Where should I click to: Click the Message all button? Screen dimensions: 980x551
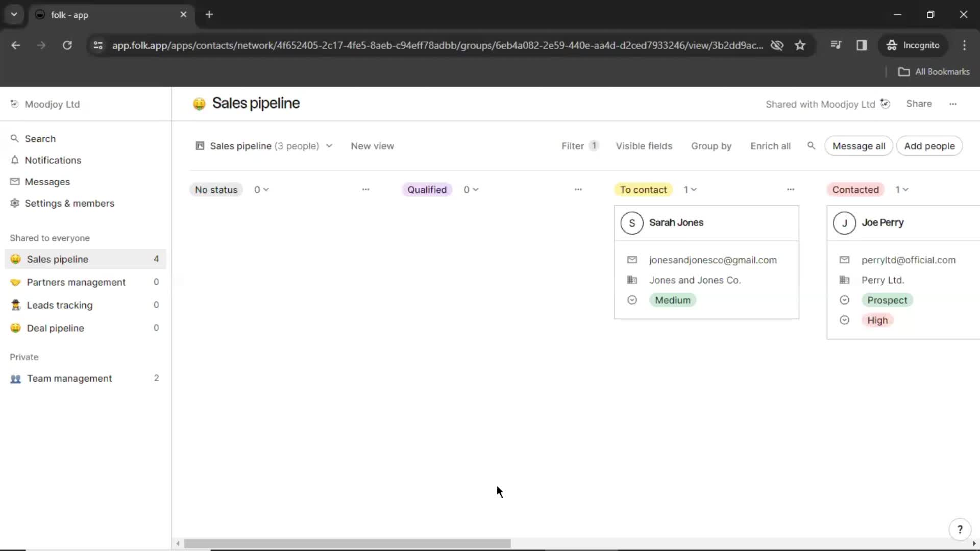(x=859, y=146)
